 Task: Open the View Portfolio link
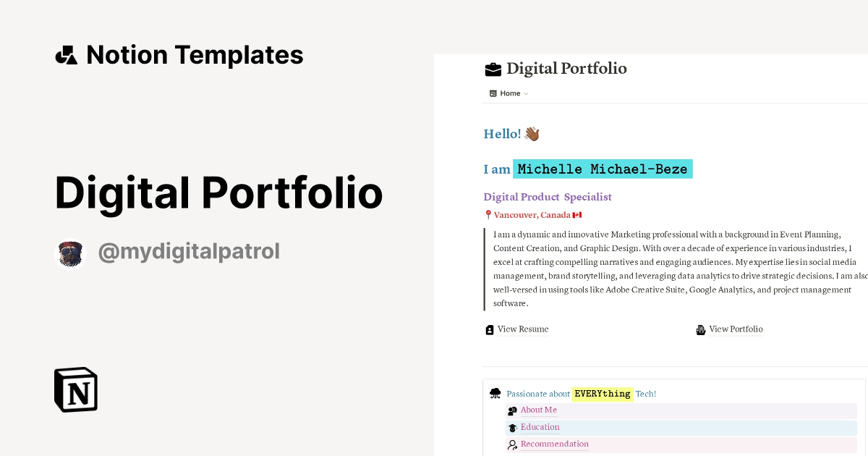coord(736,329)
